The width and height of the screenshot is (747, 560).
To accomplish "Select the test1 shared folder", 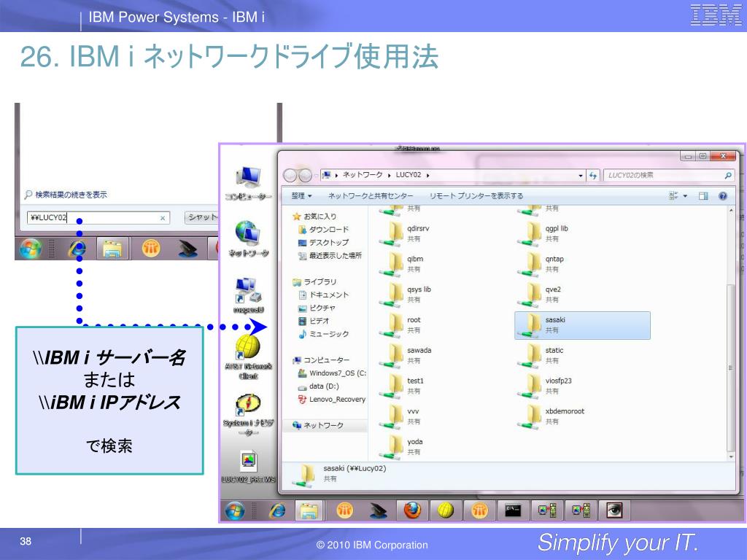I will (x=403, y=386).
